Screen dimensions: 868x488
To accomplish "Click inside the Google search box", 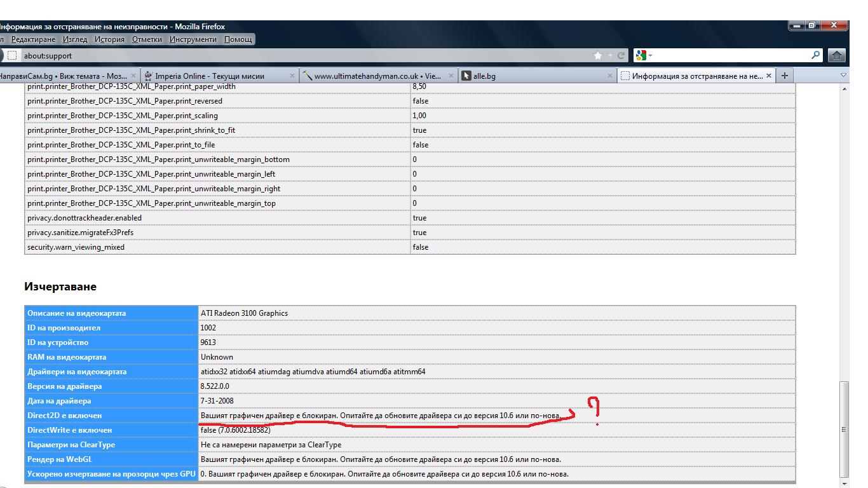I will click(x=731, y=56).
